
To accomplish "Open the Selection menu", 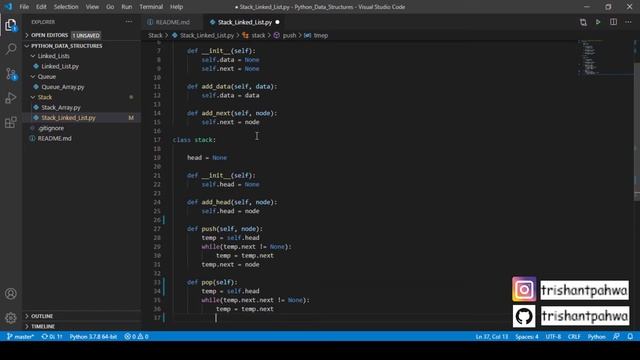I will point(66,7).
